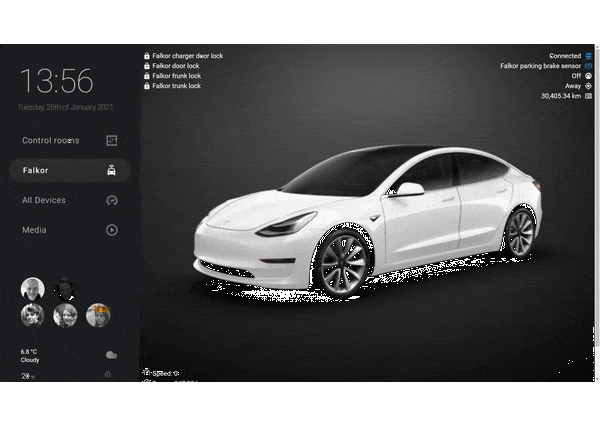This screenshot has width=600, height=426.
Task: Click the lock icon for Falkor frunk lock
Action: tap(147, 76)
